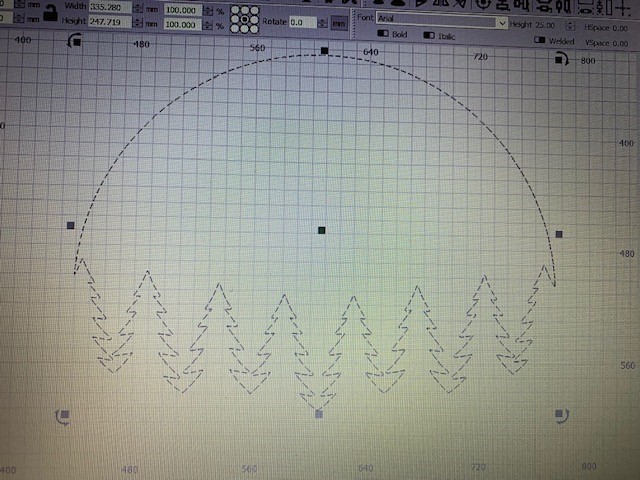
Task: Click the align centers target icon in the top toolbar
Action: [483, 4]
